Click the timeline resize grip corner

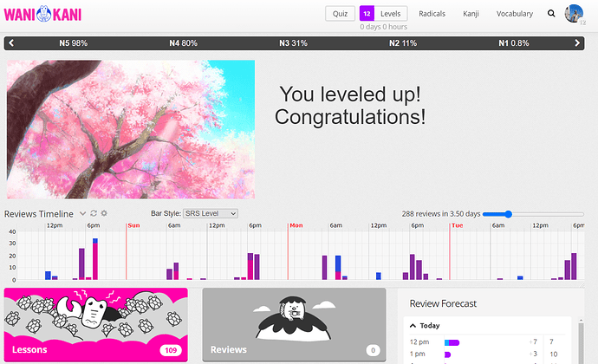click(x=582, y=285)
